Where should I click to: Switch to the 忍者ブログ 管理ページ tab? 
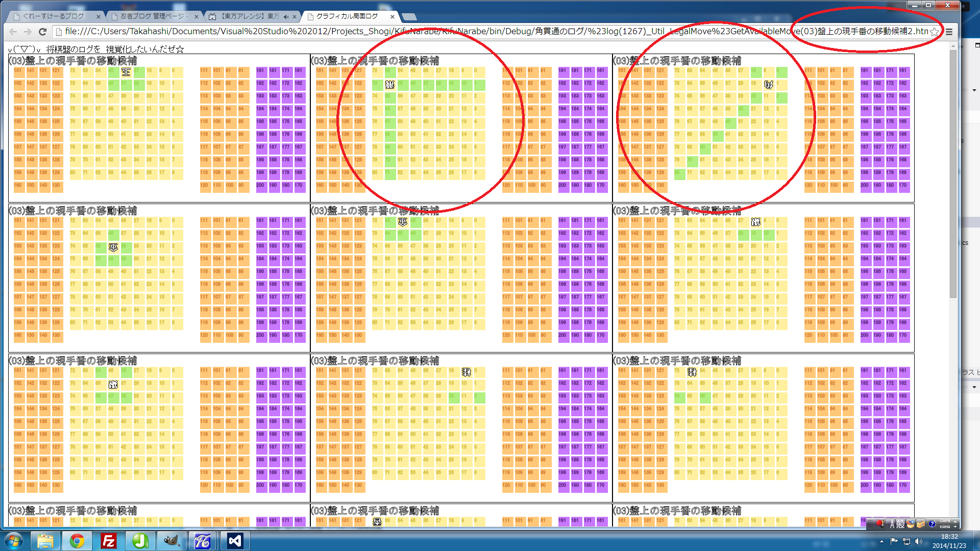(x=153, y=16)
